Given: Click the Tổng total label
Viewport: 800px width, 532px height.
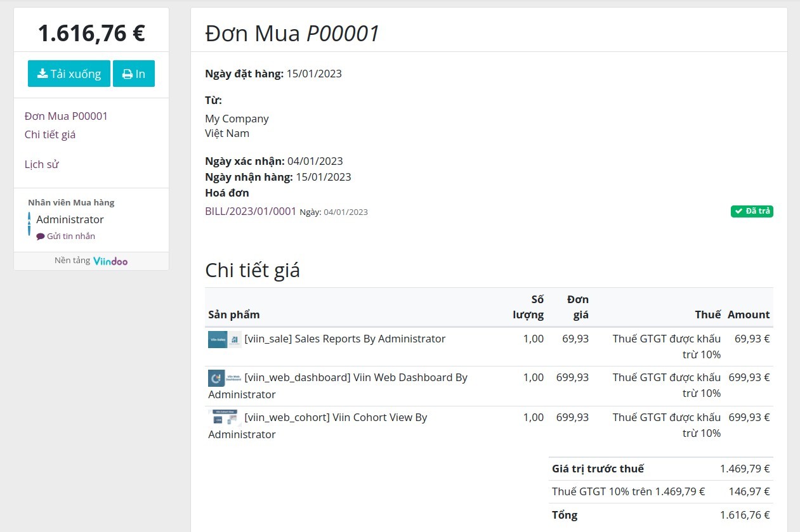Looking at the screenshot, I should [565, 515].
